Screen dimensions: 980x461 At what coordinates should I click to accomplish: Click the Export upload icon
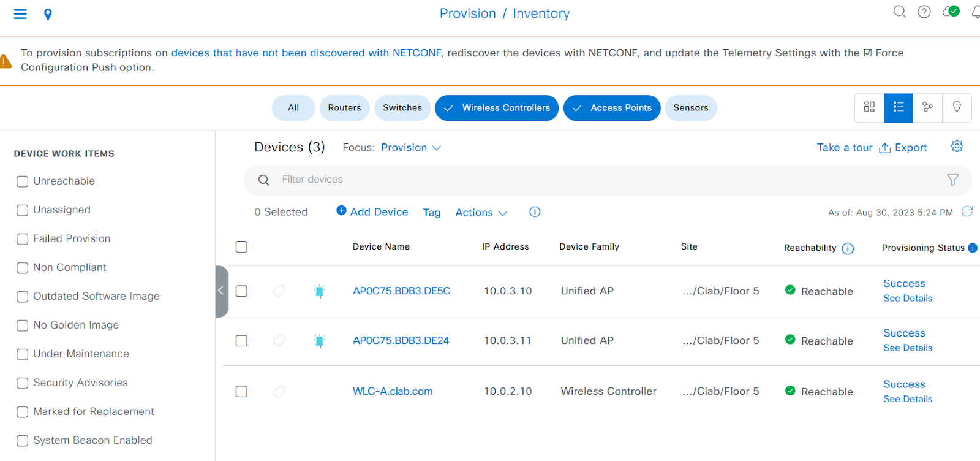click(x=884, y=148)
